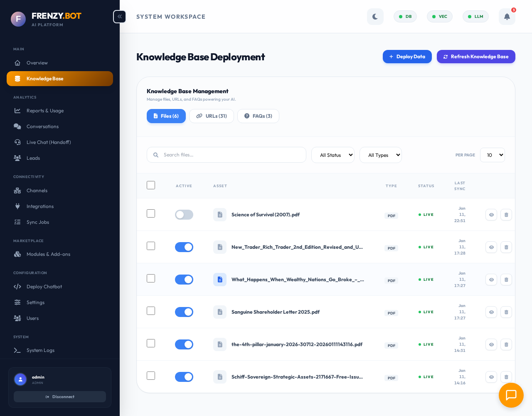The image size is (532, 416).
Task: Activate dark mode with the moon icon
Action: (375, 17)
